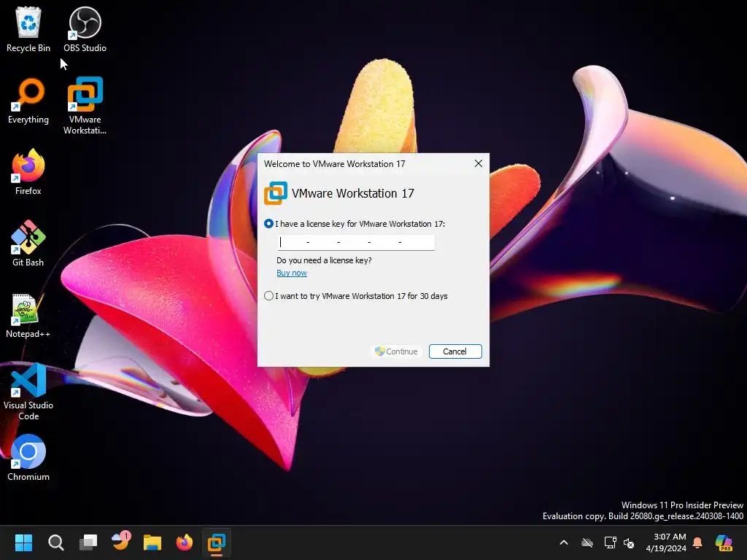Click the VMware Workstation taskbar icon

coord(216,542)
